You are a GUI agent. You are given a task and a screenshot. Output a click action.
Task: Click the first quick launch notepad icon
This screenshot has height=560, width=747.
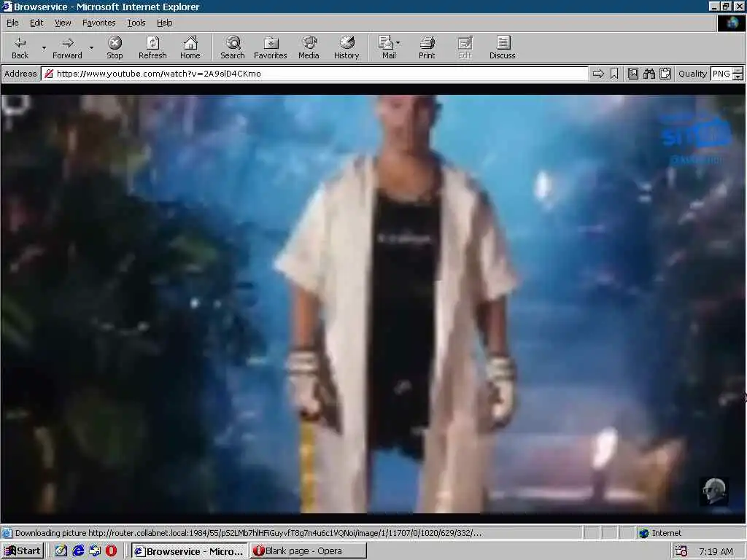tap(61, 551)
